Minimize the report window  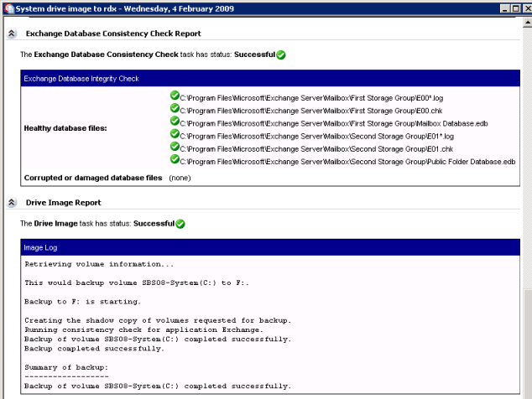[505, 9]
